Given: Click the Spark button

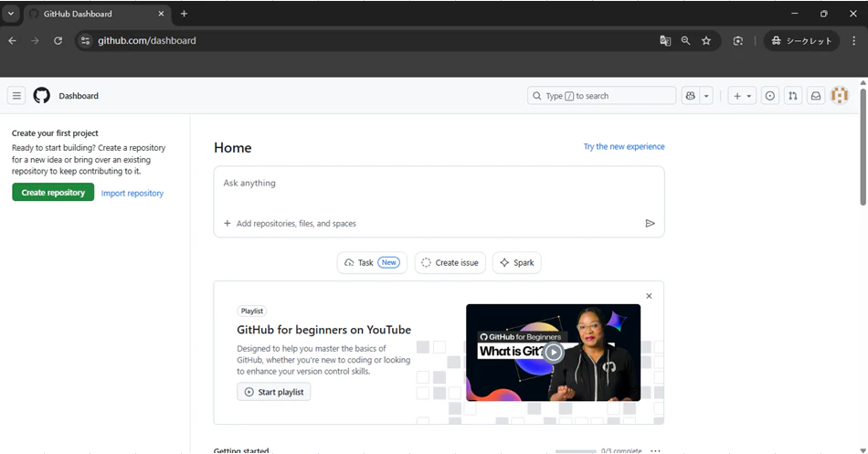Looking at the screenshot, I should pos(517,262).
